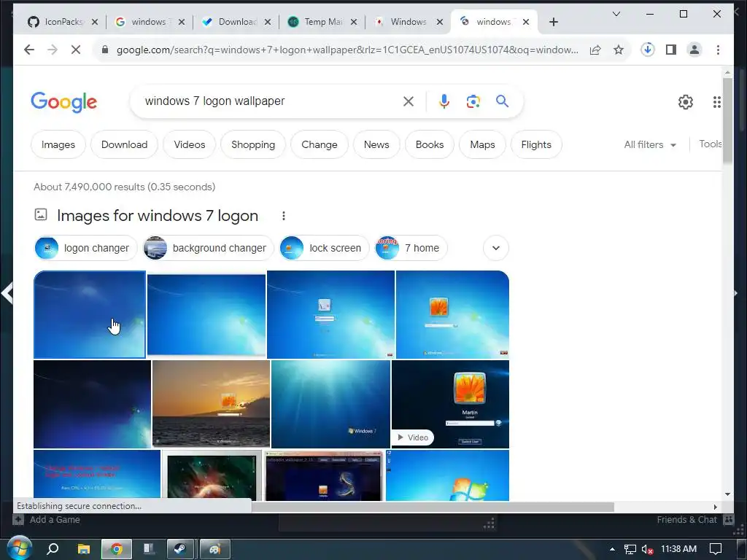Toggle Chrome side panel

click(x=671, y=50)
